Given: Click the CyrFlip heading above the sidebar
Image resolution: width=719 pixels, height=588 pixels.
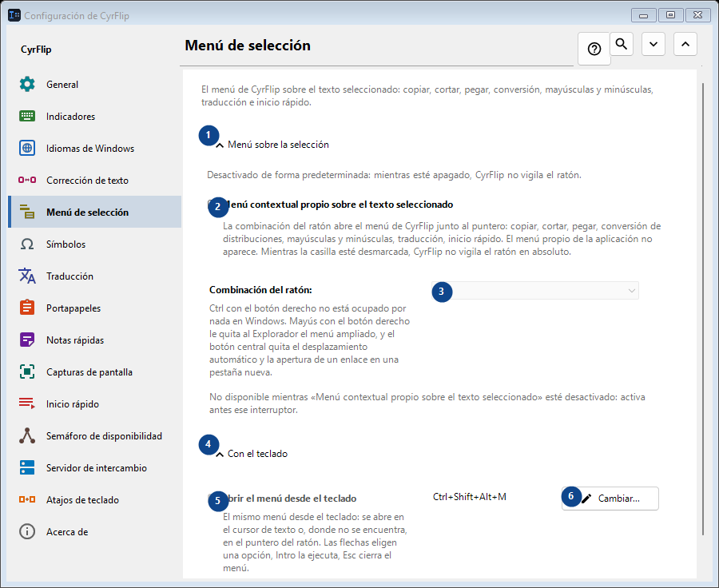Looking at the screenshot, I should pos(36,50).
